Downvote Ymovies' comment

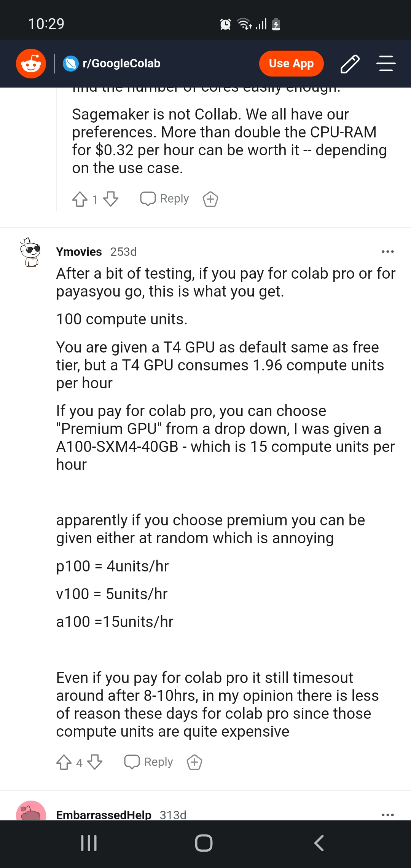pyautogui.click(x=94, y=762)
